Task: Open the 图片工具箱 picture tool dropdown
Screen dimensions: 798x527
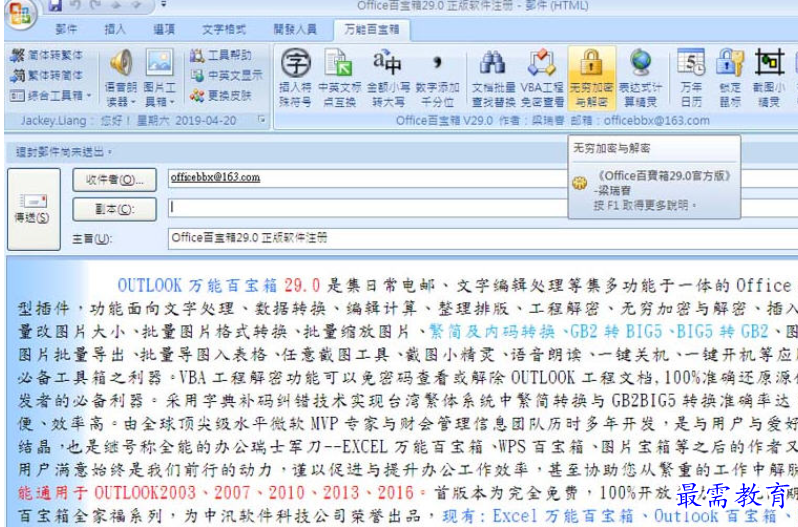Action: click(x=160, y=77)
